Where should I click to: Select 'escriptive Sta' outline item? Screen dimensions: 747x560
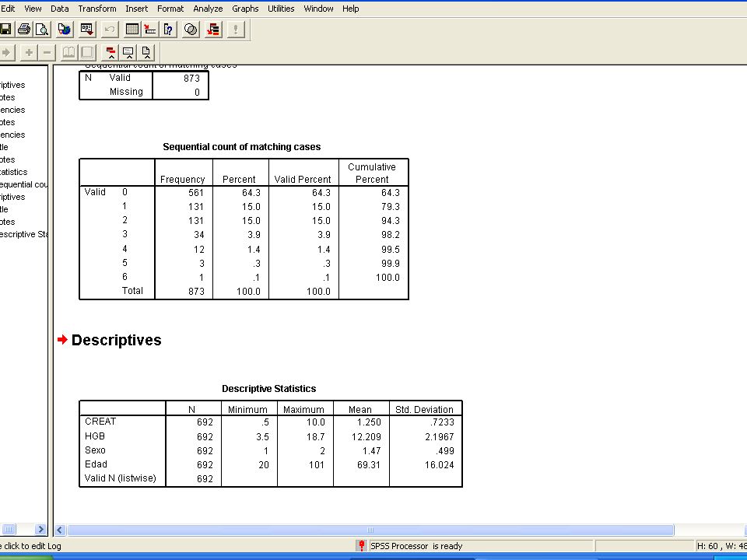pyautogui.click(x=23, y=234)
